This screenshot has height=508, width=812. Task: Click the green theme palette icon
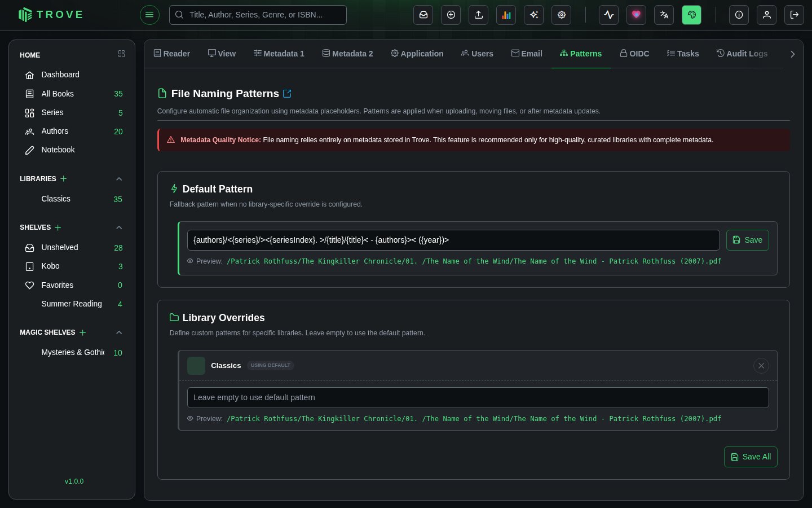click(x=692, y=15)
